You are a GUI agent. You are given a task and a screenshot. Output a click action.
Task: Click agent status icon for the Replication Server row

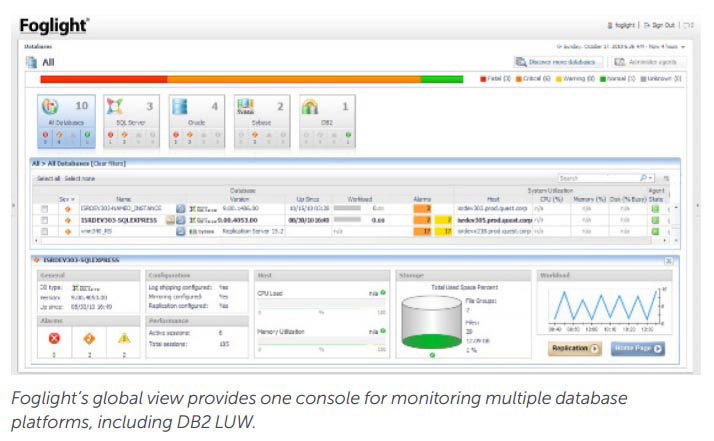[655, 231]
